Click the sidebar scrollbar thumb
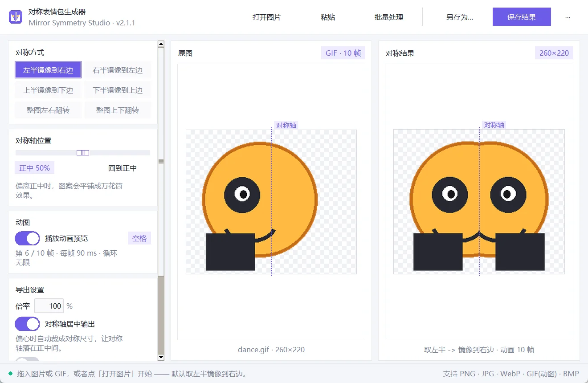Screen dimensions: 588x383 (161, 161)
